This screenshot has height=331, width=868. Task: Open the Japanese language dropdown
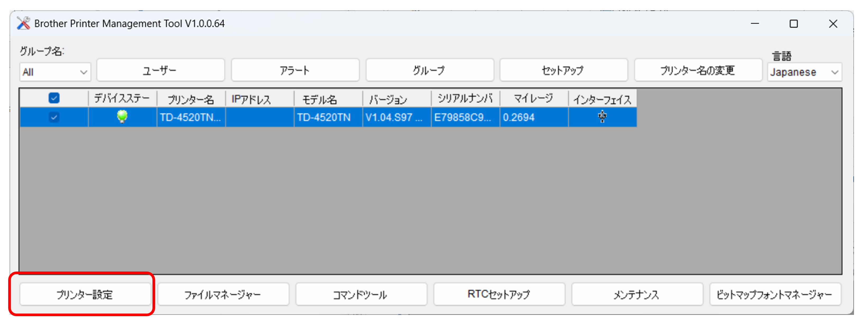pyautogui.click(x=804, y=72)
